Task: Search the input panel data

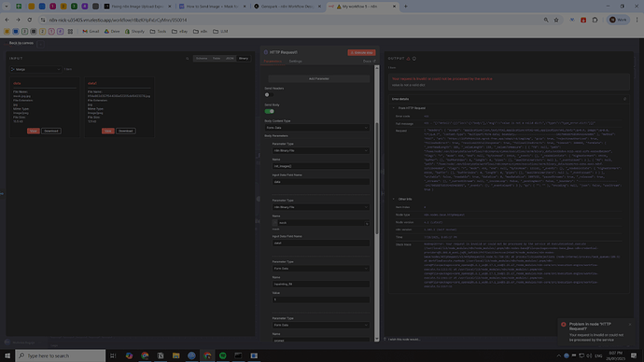Action: pyautogui.click(x=188, y=59)
